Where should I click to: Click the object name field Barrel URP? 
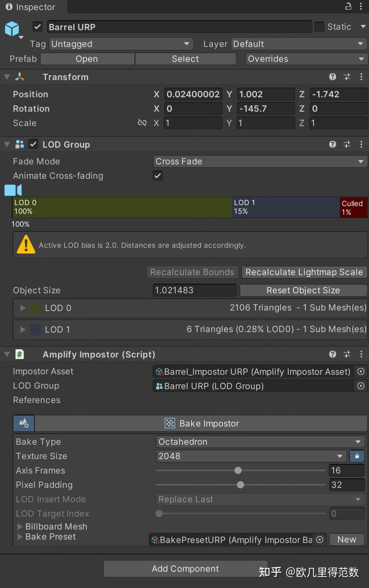click(179, 27)
